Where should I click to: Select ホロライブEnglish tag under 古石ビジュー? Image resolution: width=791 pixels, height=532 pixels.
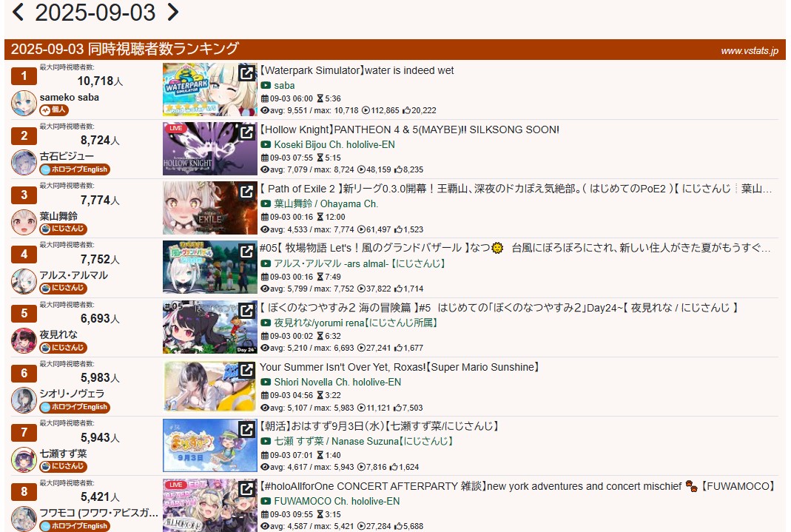[75, 169]
